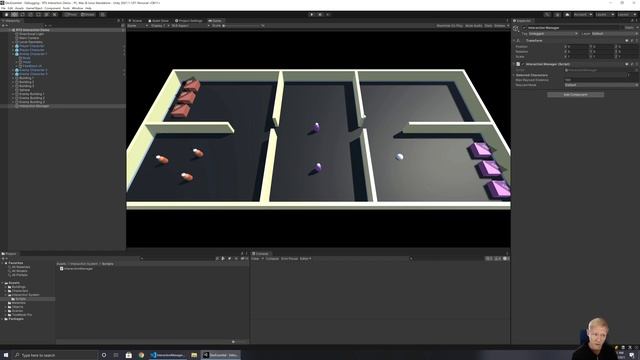Click the Add Component button
This screenshot has height=360, width=640.
pos(575,95)
